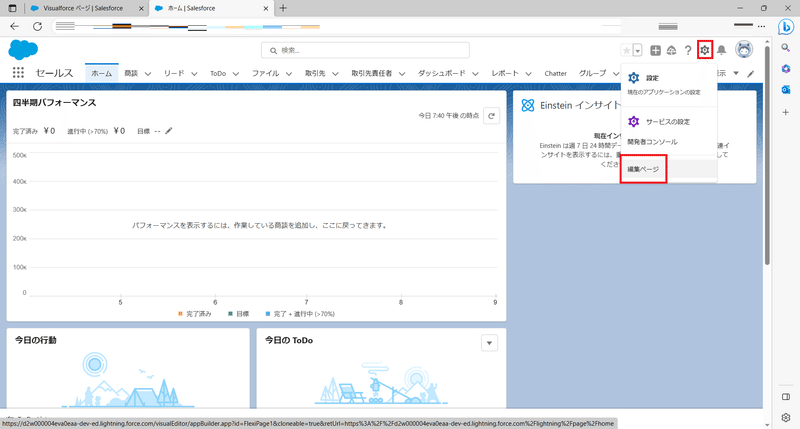Image resolution: width=800 pixels, height=429 pixels.
Task: Choose 編集ページ in the gear menu
Action: (x=668, y=169)
